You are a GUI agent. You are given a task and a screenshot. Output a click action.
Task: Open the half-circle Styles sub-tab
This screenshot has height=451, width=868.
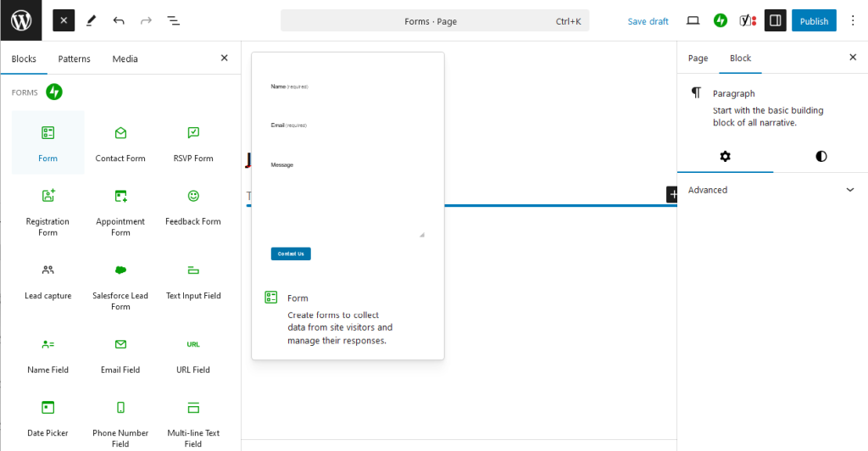(x=821, y=157)
